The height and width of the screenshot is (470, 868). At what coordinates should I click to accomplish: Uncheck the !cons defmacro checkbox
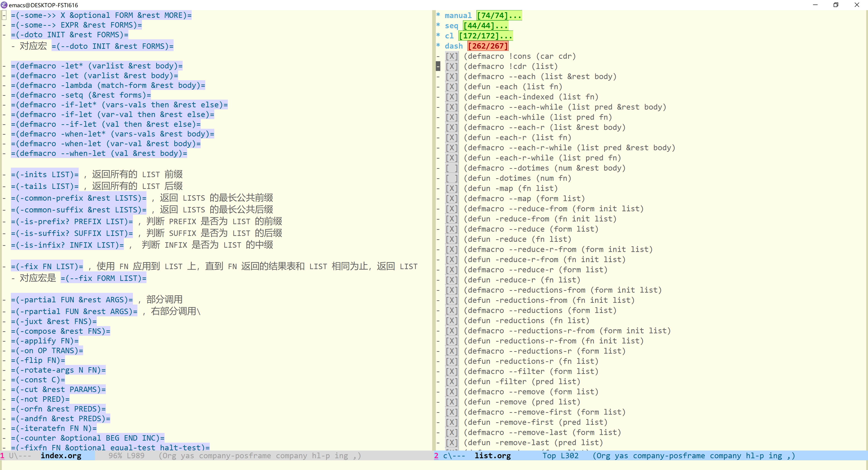[452, 56]
